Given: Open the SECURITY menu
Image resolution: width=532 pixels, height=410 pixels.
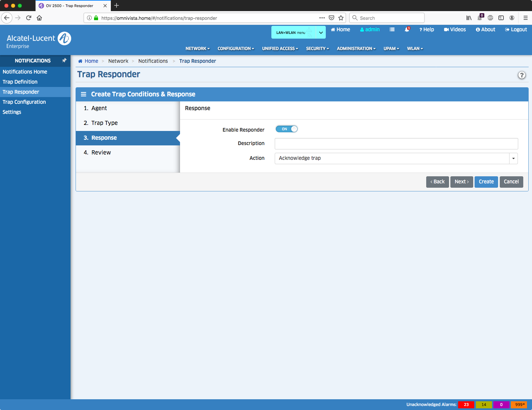Looking at the screenshot, I should (317, 49).
